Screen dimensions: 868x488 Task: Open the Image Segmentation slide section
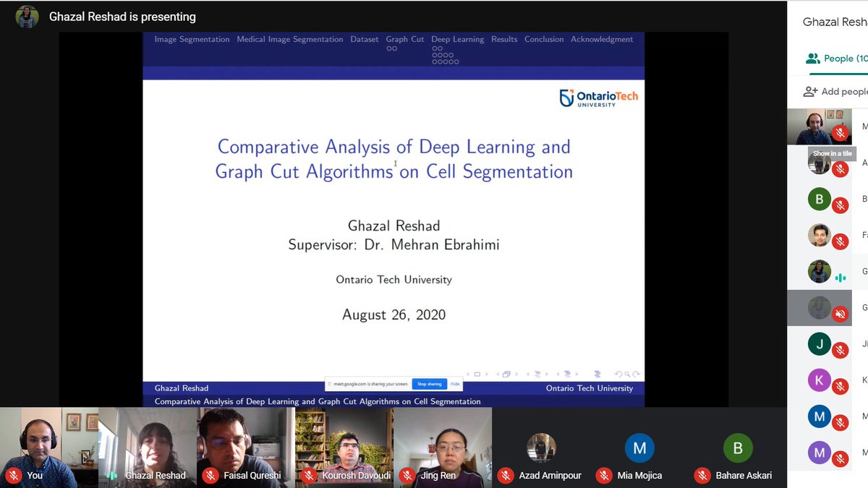[x=192, y=39]
